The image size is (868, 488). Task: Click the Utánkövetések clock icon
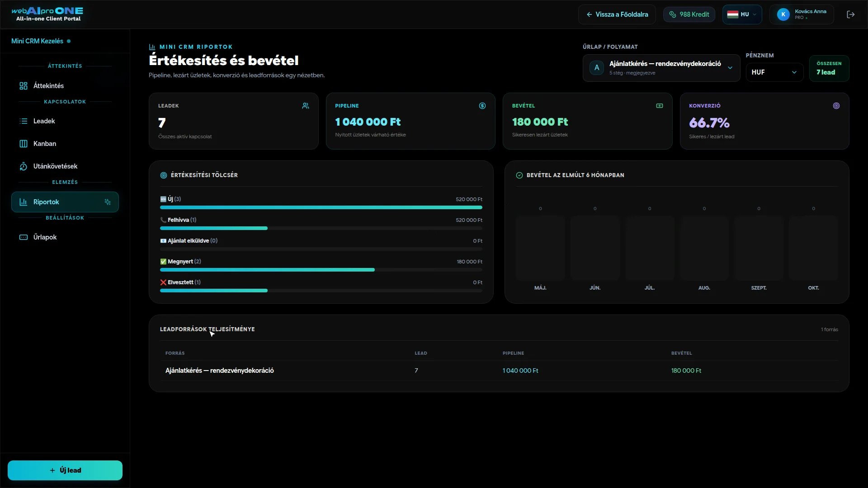coord(24,166)
